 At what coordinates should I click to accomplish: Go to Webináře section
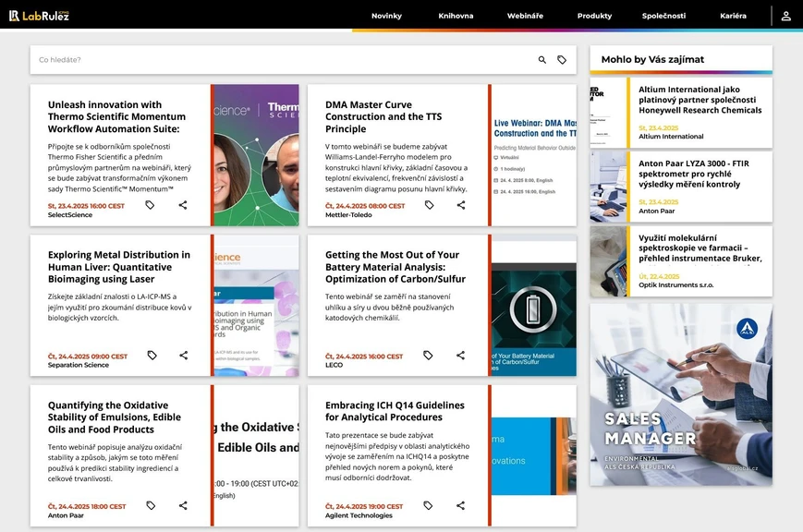point(525,16)
